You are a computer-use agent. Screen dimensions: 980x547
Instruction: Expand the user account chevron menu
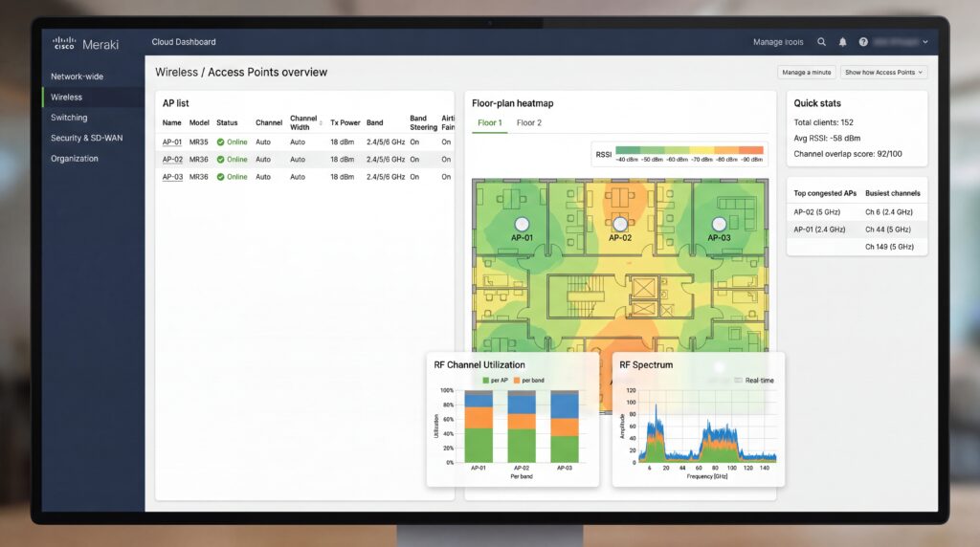[925, 42]
